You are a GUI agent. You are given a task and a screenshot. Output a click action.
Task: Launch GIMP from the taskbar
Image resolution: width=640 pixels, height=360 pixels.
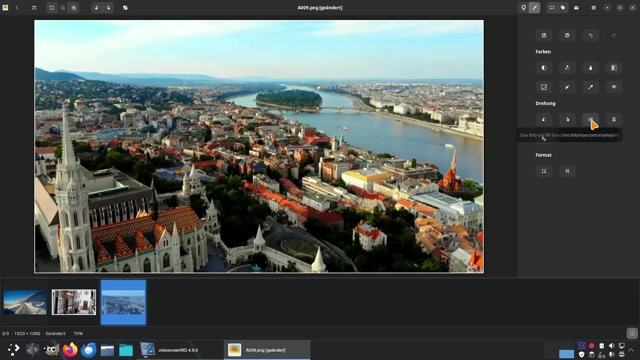(51, 350)
